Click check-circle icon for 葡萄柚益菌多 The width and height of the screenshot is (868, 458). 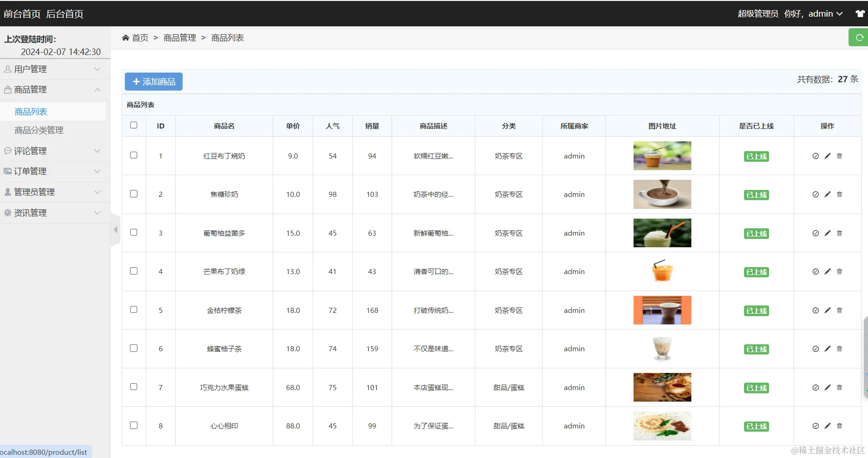pyautogui.click(x=815, y=233)
